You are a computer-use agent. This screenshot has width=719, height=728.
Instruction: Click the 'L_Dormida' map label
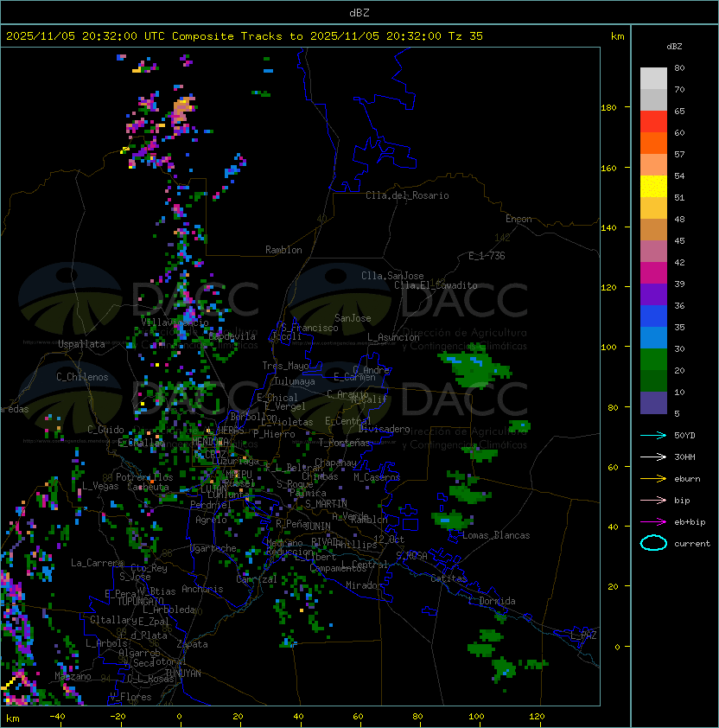pyautogui.click(x=492, y=601)
